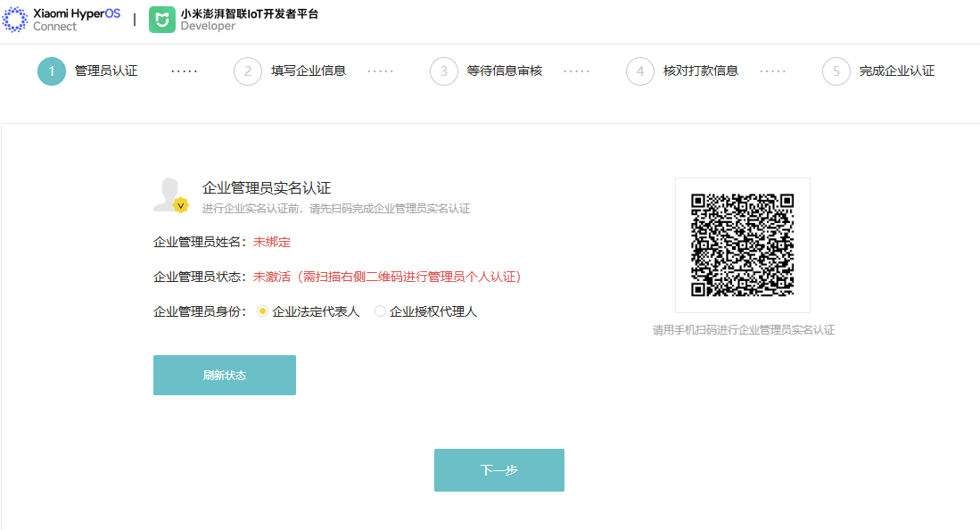This screenshot has width=980, height=530.
Task: Click step 3 circle icon
Action: (444, 71)
